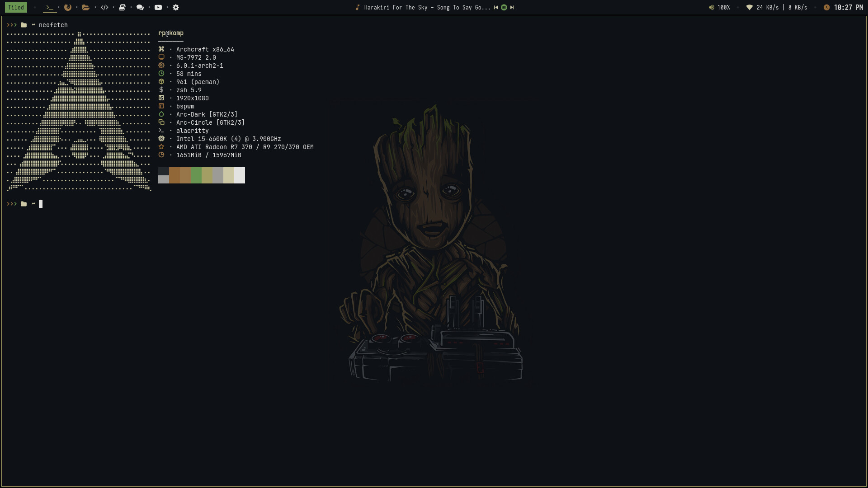Click the dollar icon beside zsh 5.9
The width and height of the screenshot is (868, 488).
point(161,90)
